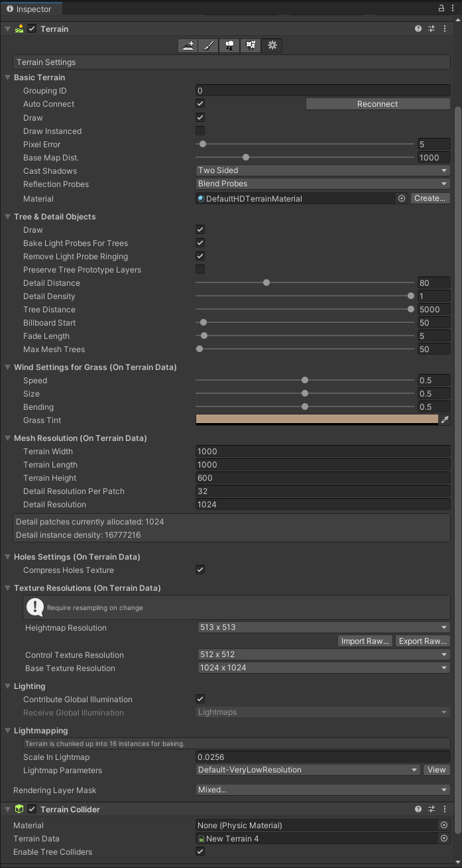Open Terrain component preset selector
Viewport: 462px width, 868px height.
coord(432,29)
